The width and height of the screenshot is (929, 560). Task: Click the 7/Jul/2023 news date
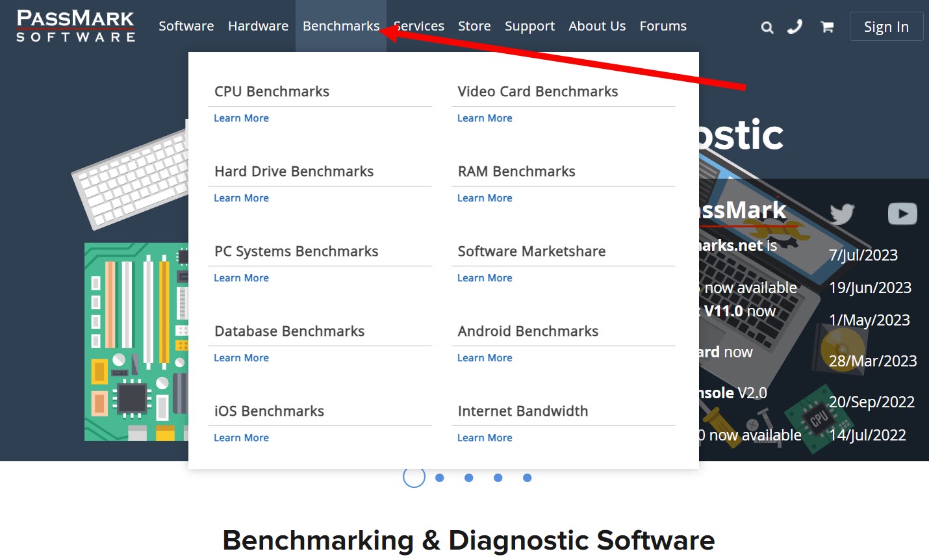[863, 255]
